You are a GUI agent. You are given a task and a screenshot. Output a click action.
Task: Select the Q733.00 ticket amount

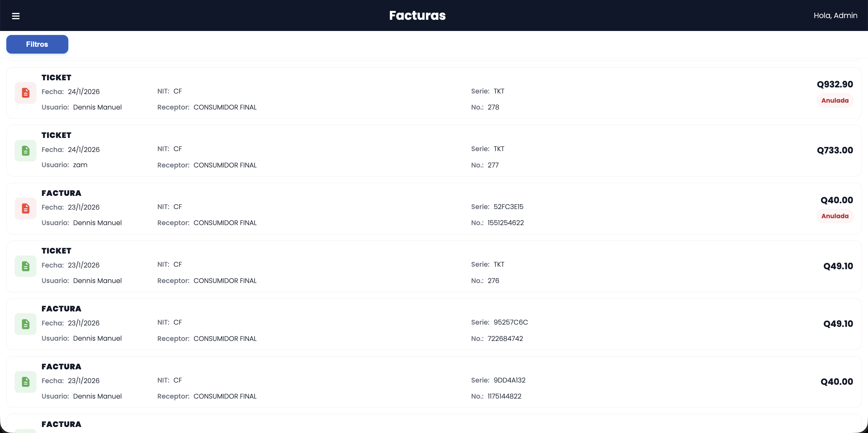pyautogui.click(x=835, y=150)
